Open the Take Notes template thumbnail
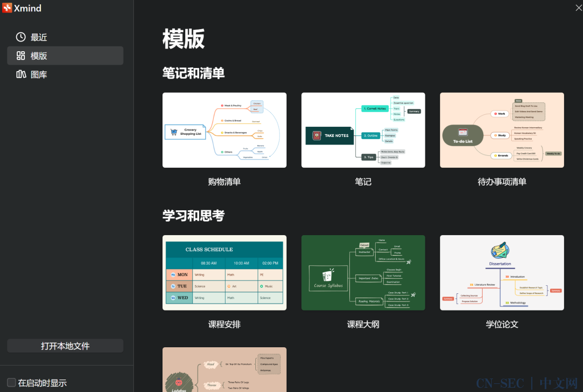Image resolution: width=583 pixels, height=392 pixels. 363,130
